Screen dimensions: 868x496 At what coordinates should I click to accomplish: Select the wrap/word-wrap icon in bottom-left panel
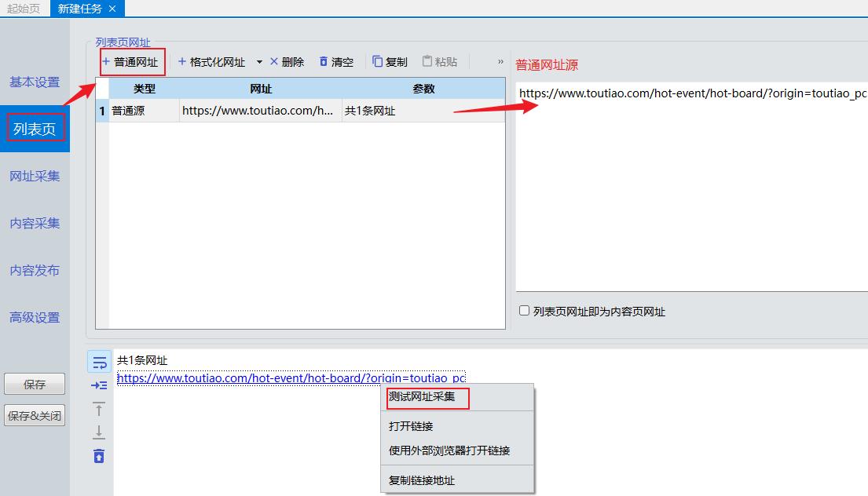click(x=98, y=362)
